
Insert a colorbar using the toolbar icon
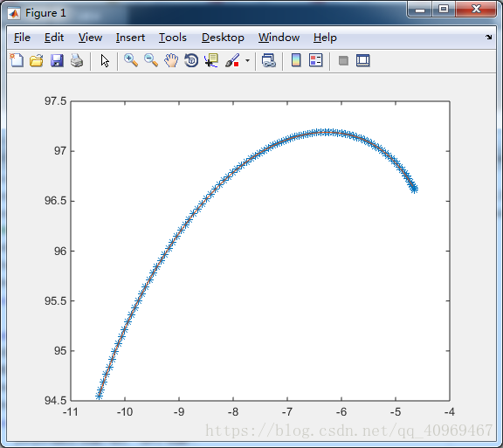point(296,60)
